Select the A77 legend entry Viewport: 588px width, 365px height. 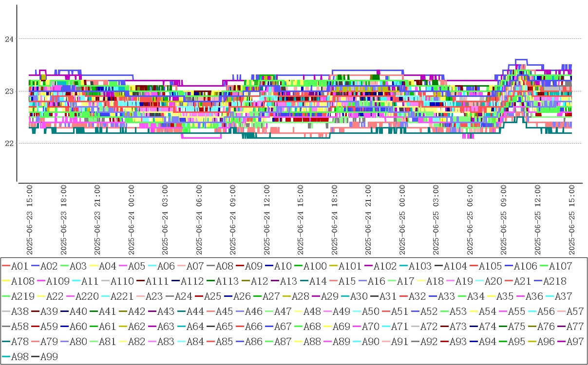click(575, 327)
